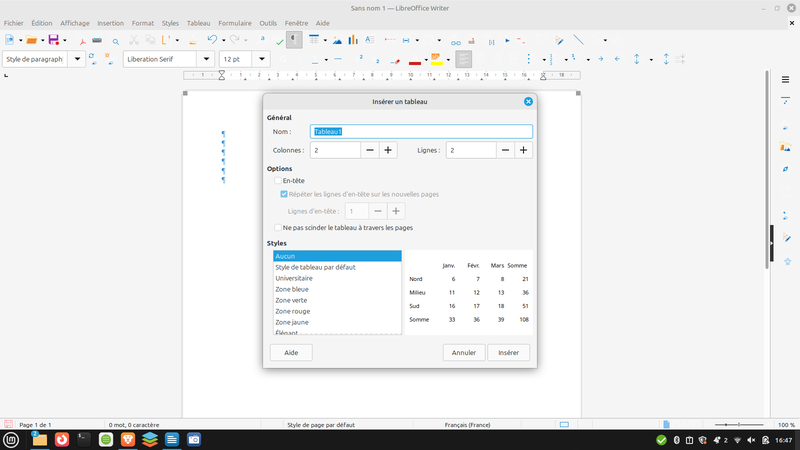800x450 pixels.
Task: Increase Colonnes count with plus button
Action: pos(388,150)
